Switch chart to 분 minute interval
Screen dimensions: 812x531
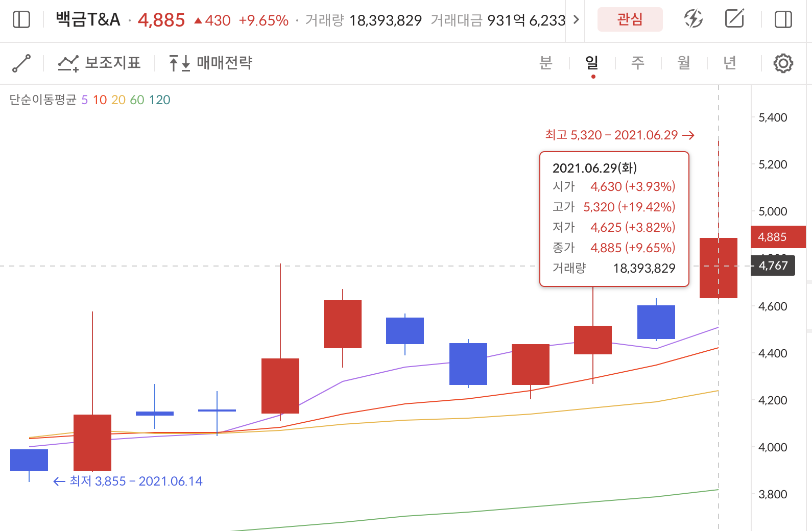[x=546, y=63]
